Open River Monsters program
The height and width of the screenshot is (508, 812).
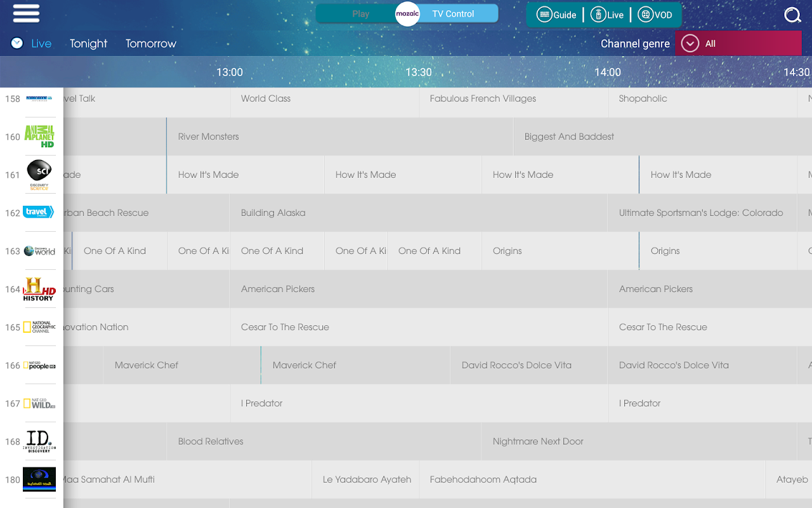tap(339, 137)
